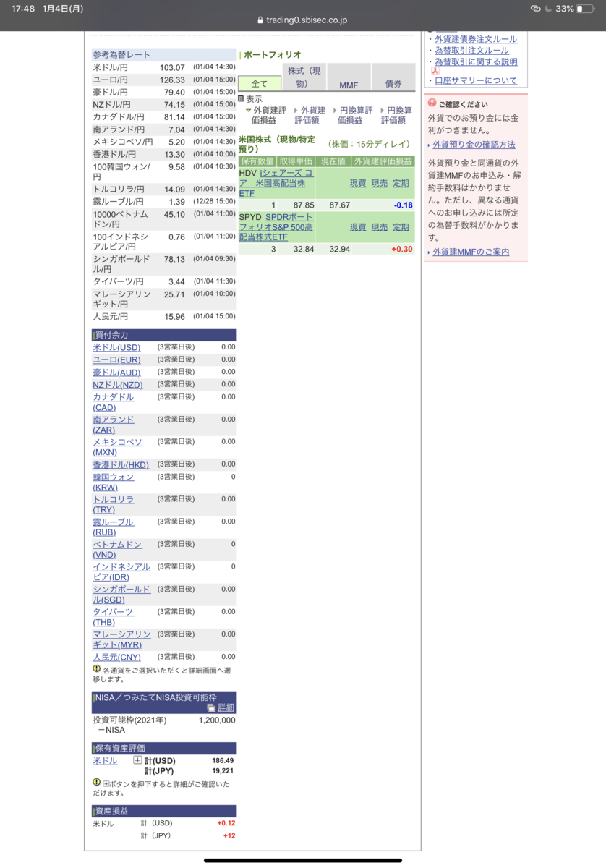Click the ユーロ/円 rate 126.33
Image resolution: width=606 pixels, height=868 pixels.
[x=172, y=80]
